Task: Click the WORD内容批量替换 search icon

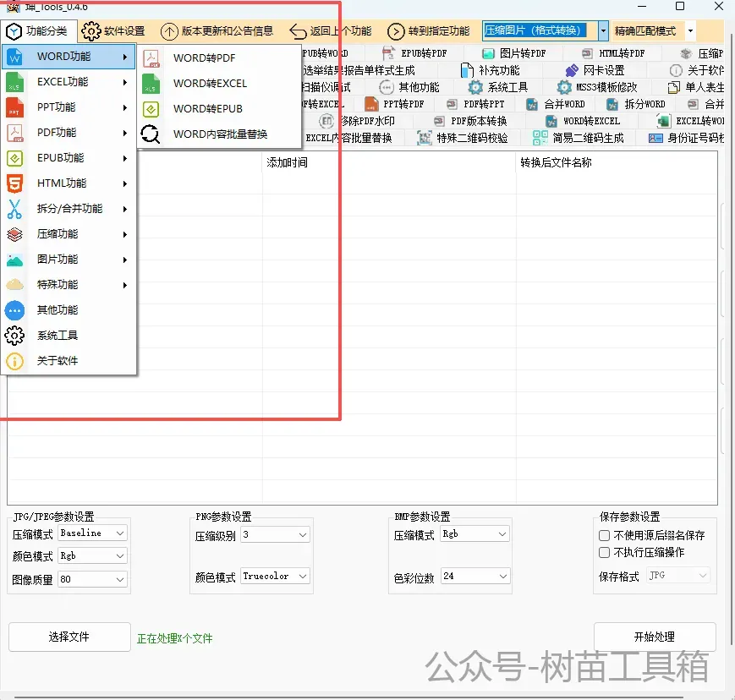Action: pyautogui.click(x=151, y=134)
